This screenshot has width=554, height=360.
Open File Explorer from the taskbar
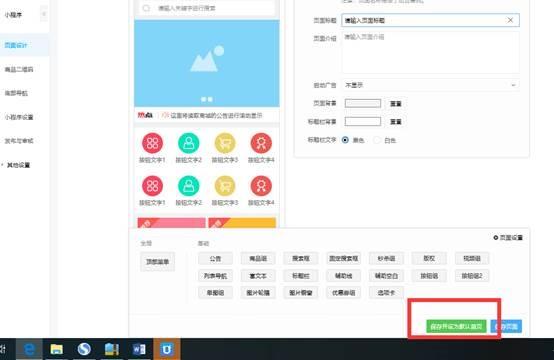coord(57,349)
